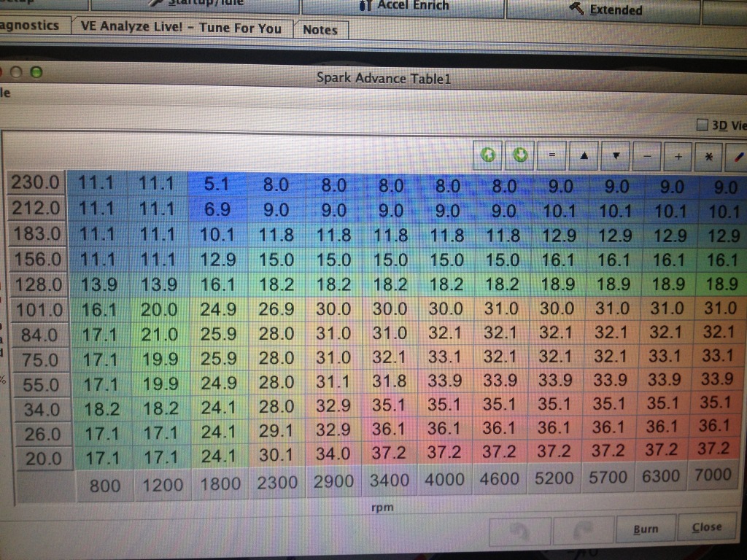
Task: Enable the 3D View checkbox
Action: [702, 125]
